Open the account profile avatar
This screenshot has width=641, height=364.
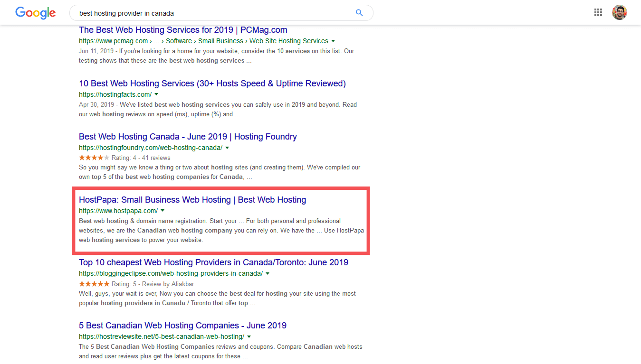[x=620, y=13]
